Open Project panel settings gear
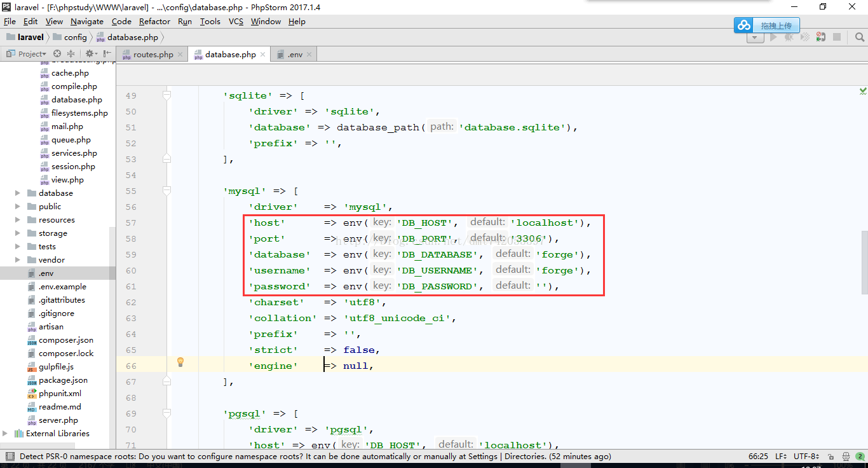The width and height of the screenshot is (868, 468). coord(90,54)
